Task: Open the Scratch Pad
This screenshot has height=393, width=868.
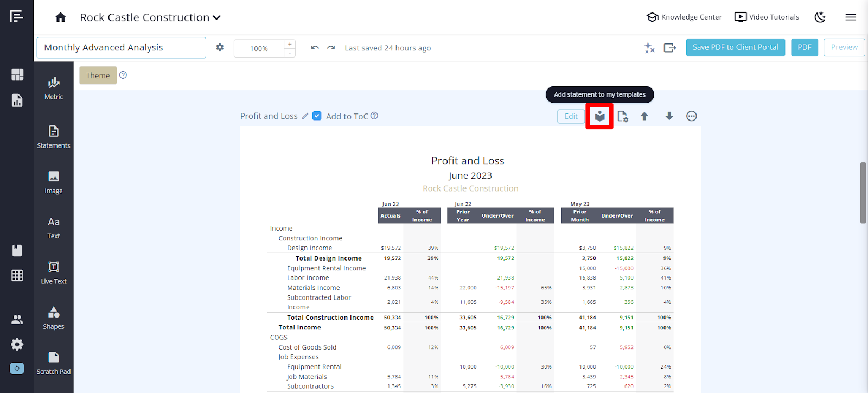Action: click(x=54, y=363)
